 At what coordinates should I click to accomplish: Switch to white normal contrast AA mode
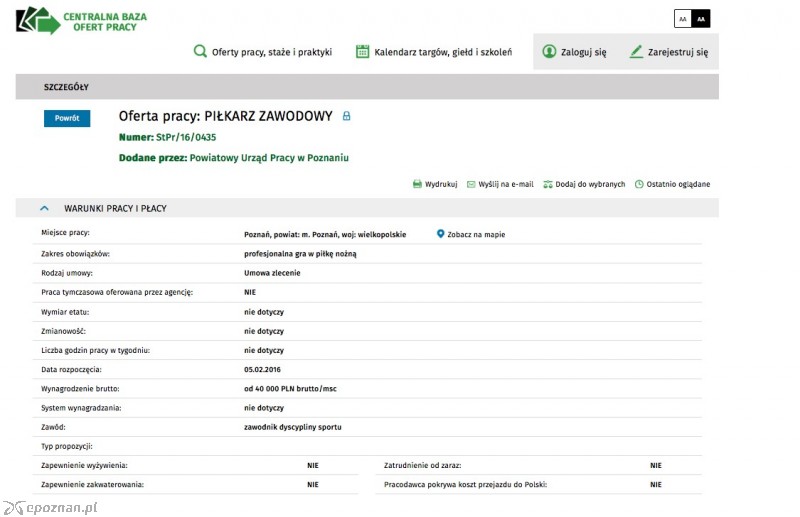click(683, 19)
